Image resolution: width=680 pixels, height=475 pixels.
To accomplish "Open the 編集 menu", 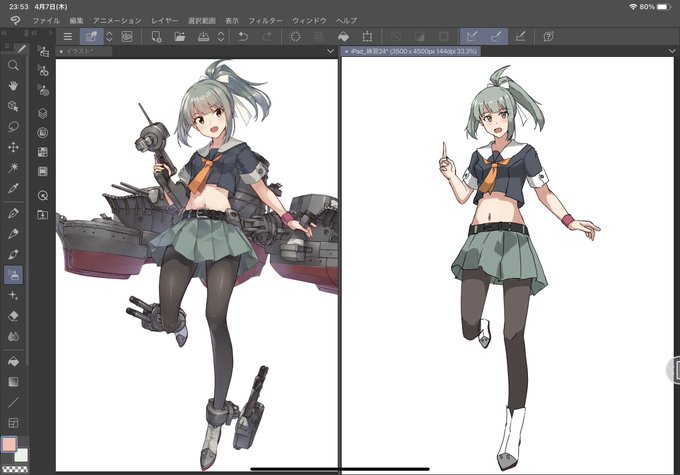I will pos(76,20).
